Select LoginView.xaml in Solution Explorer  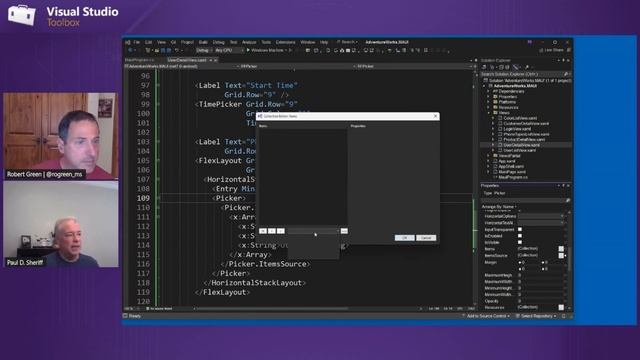[x=517, y=129]
